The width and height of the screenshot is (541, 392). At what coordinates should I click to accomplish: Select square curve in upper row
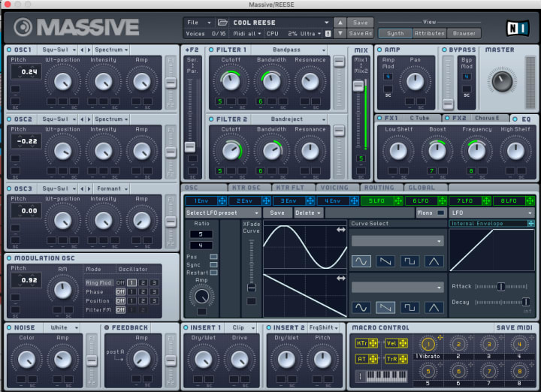(x=410, y=261)
